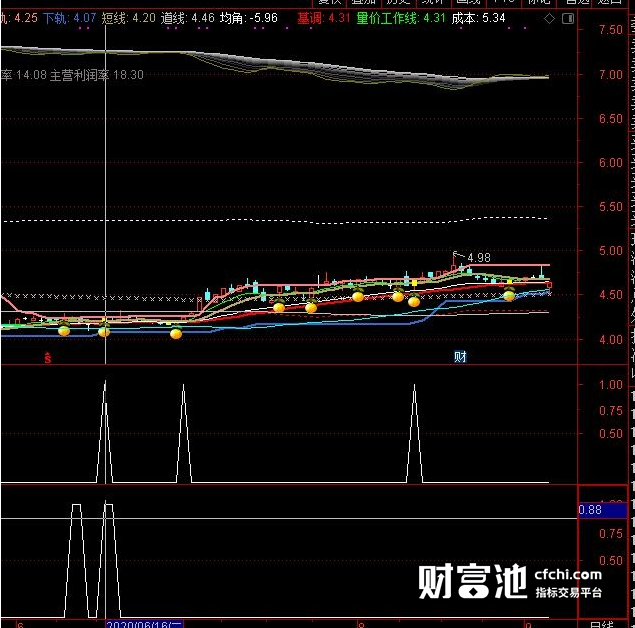Click the third spike peak in the middle indicator panel
635x628 pixels.
[414, 386]
